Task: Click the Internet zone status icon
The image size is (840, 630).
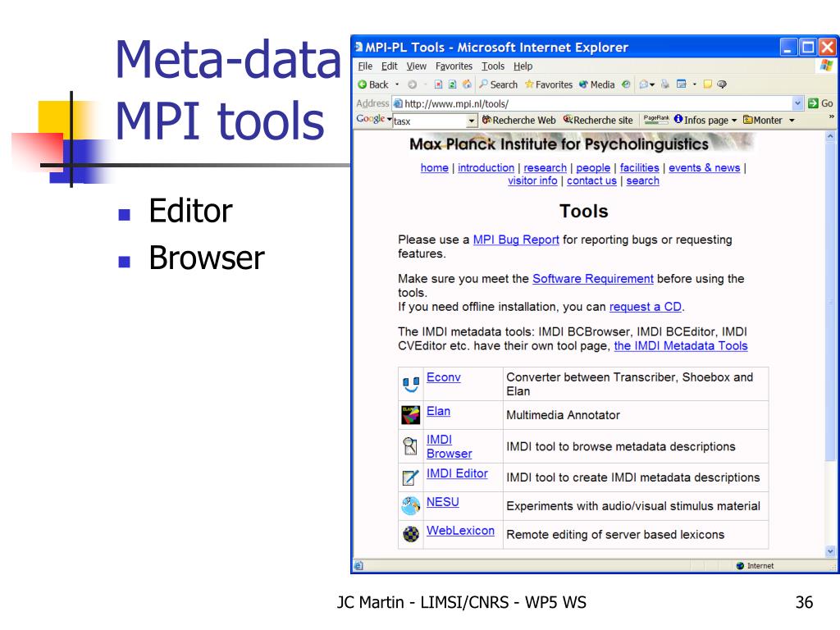Action: coord(741,566)
